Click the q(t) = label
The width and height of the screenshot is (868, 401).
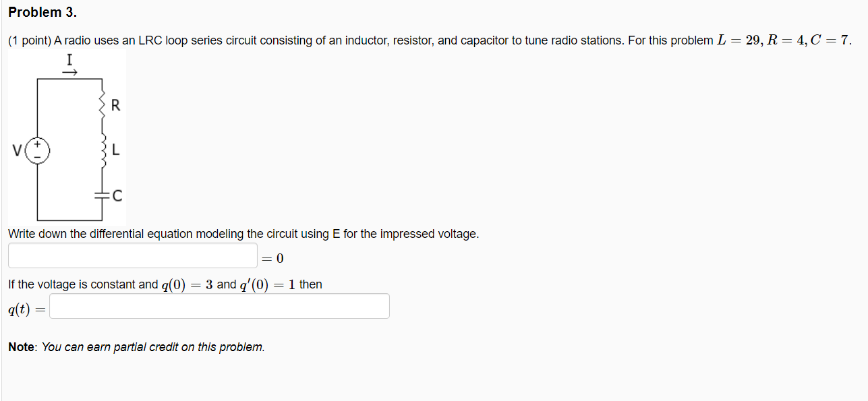[26, 309]
